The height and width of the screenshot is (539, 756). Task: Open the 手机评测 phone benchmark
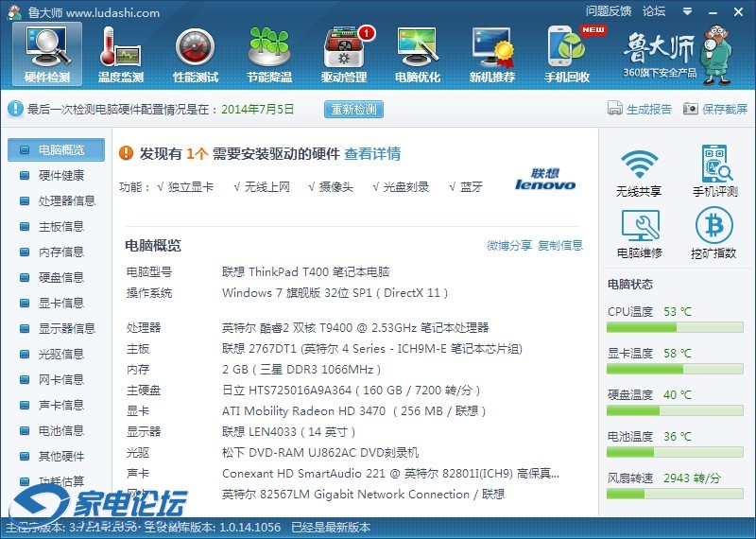pos(714,172)
